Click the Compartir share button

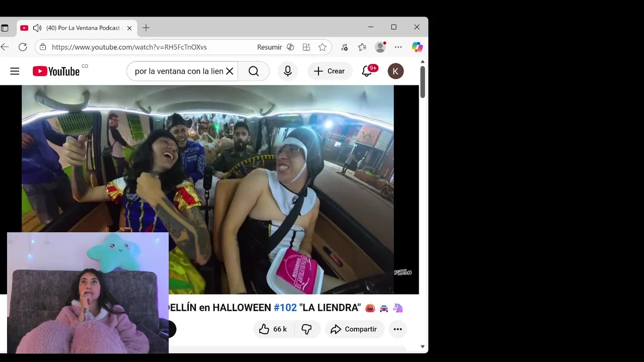click(354, 329)
